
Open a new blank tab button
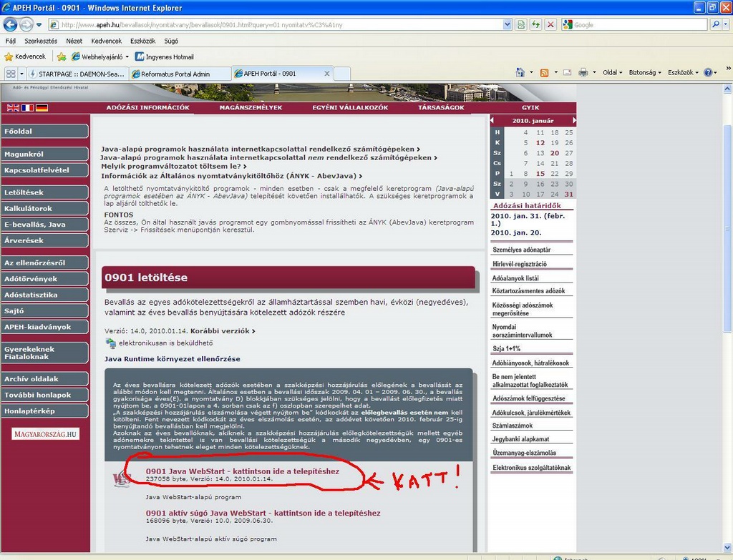coord(342,74)
